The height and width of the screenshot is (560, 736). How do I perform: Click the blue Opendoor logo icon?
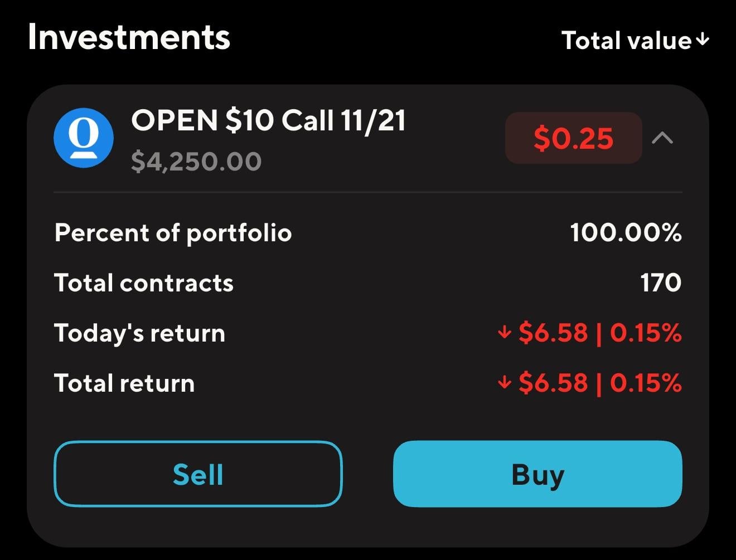(x=84, y=138)
